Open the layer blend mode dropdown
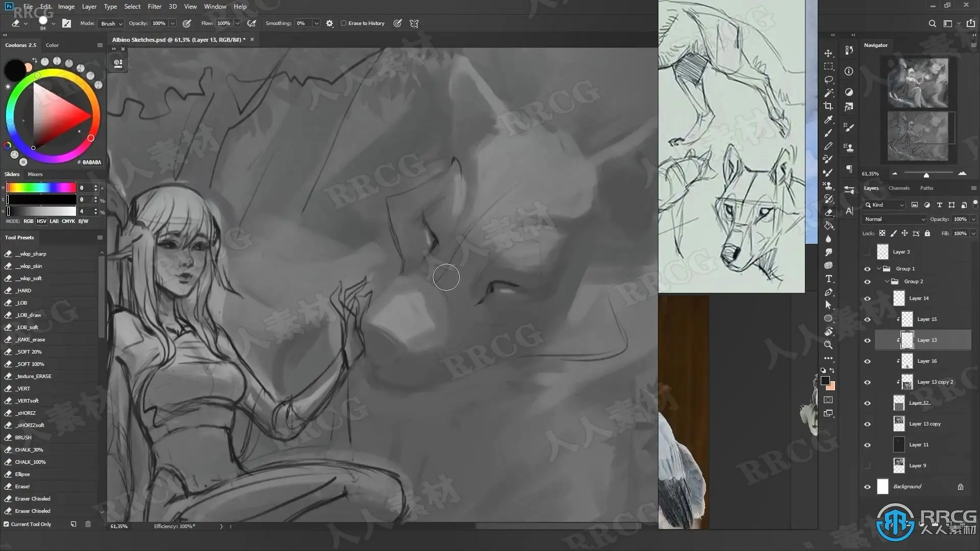The height and width of the screenshot is (551, 980). click(894, 219)
